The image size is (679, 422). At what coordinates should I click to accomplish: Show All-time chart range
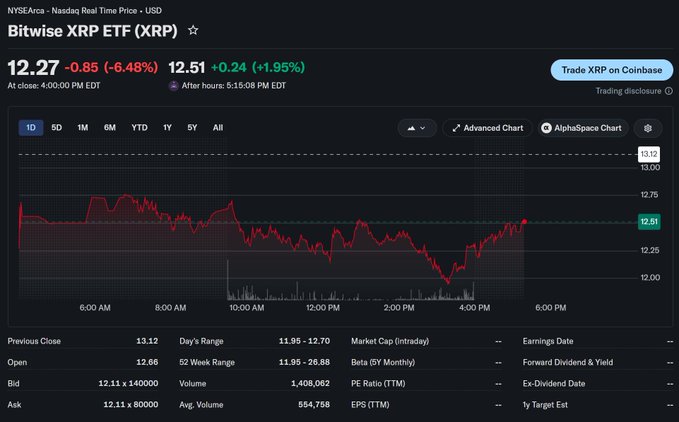pos(218,128)
